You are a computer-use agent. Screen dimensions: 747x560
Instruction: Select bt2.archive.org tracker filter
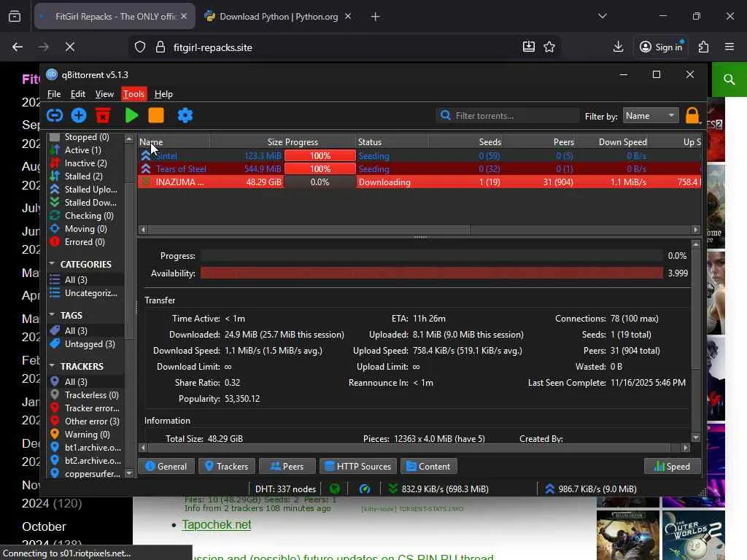tap(86, 461)
